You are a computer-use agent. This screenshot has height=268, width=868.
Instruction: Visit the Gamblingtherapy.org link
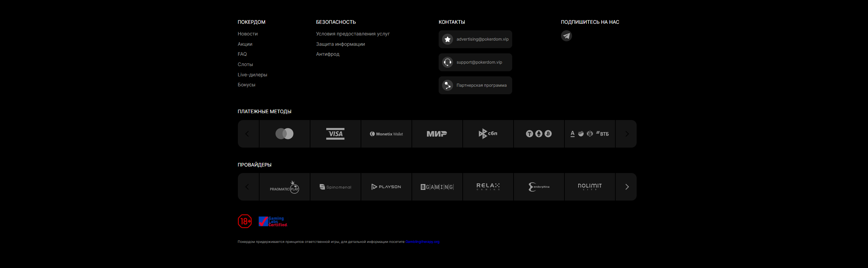click(422, 242)
